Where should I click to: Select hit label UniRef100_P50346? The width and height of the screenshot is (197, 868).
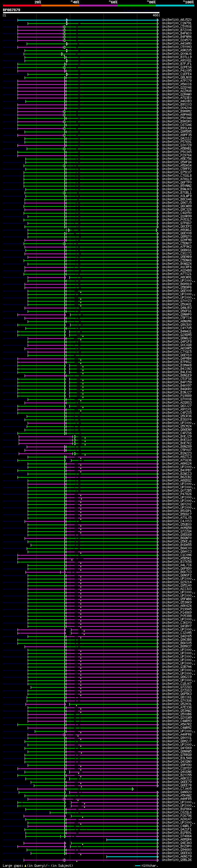(177, 118)
